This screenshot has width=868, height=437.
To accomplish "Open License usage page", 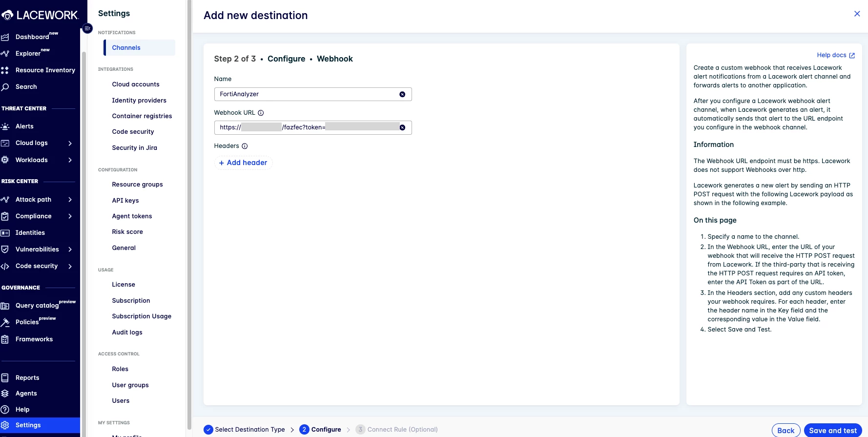I will coord(124,285).
